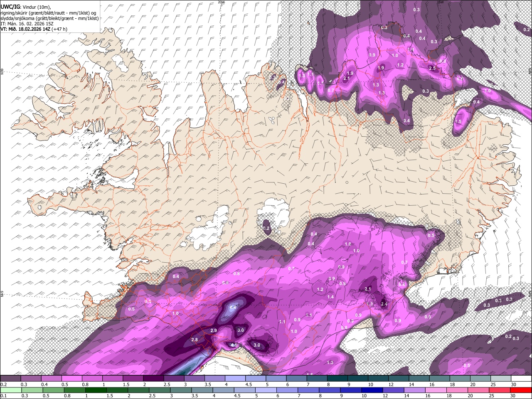Viewport: 532px width, 399px height.
Task: Pick the white upper swatch between 25 and 30
Action: click(x=501, y=378)
